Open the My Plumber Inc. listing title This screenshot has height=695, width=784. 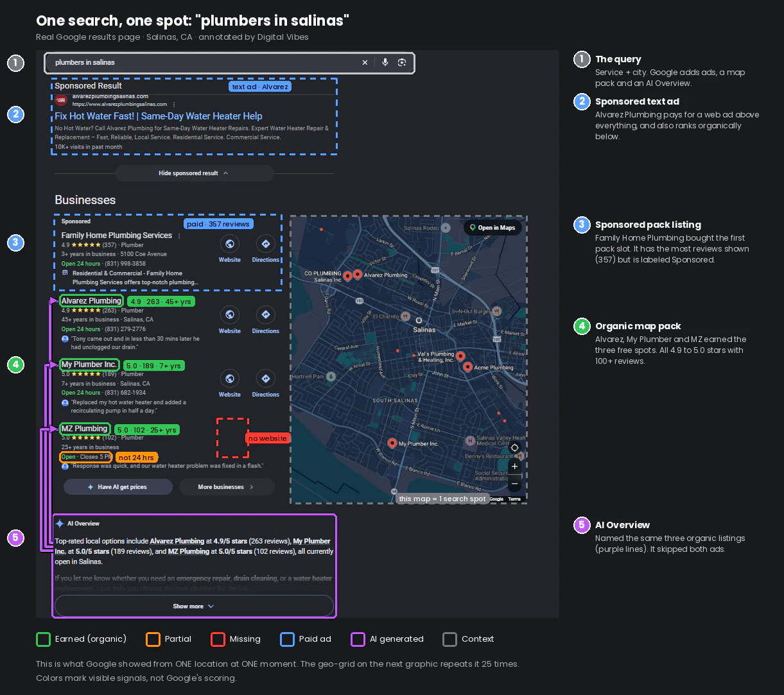tap(89, 365)
